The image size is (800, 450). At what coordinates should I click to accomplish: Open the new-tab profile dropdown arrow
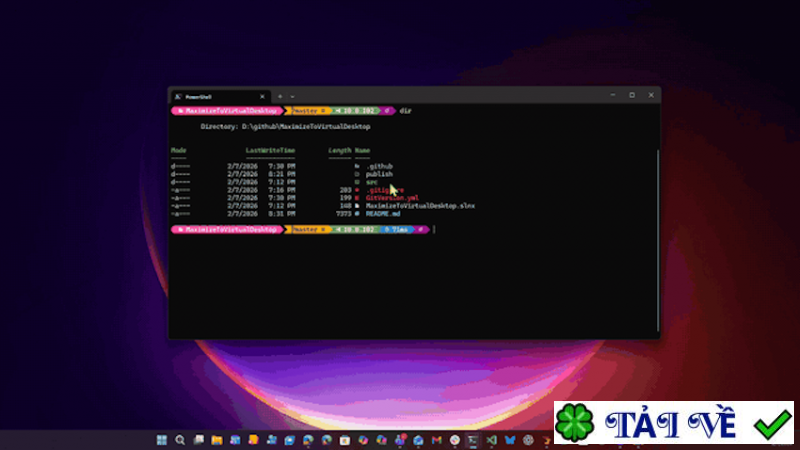tap(292, 96)
